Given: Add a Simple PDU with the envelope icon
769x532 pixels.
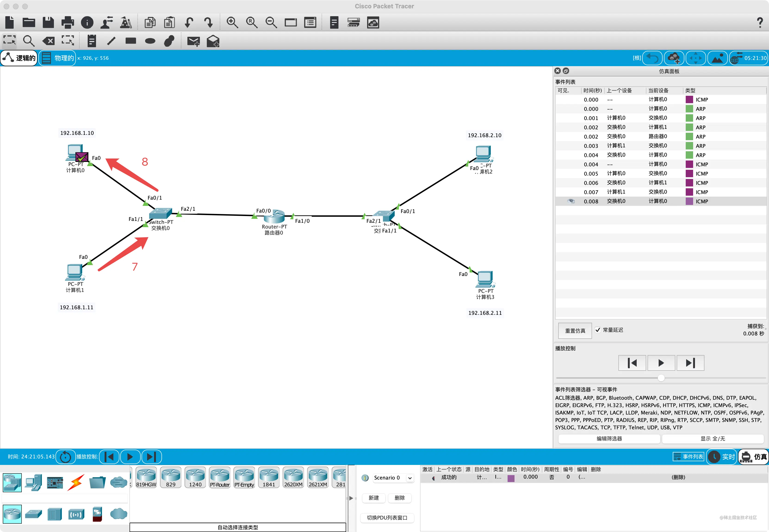Looking at the screenshot, I should tap(193, 41).
